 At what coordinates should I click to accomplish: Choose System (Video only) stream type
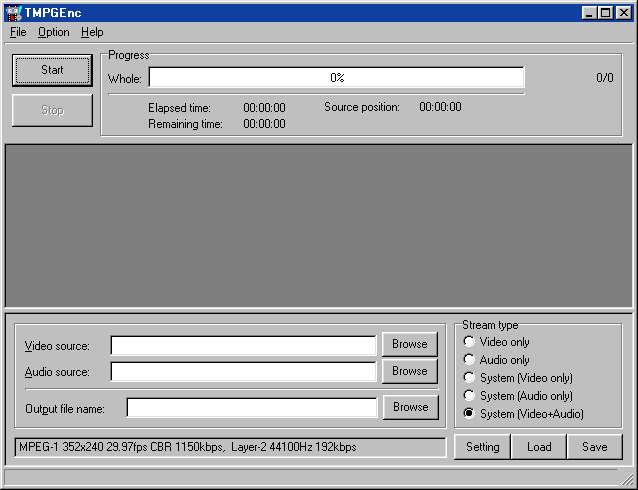(x=469, y=378)
